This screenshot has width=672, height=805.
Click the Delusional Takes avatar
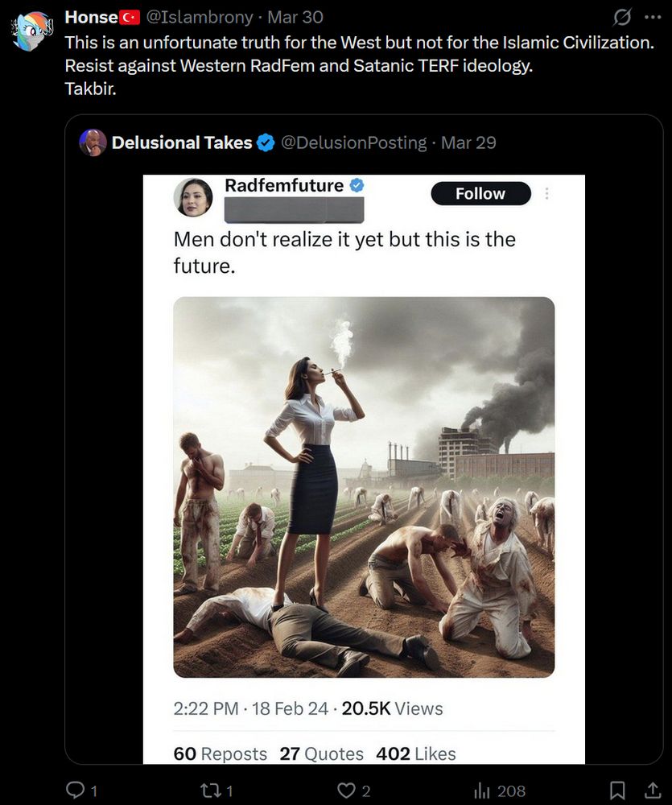93,142
